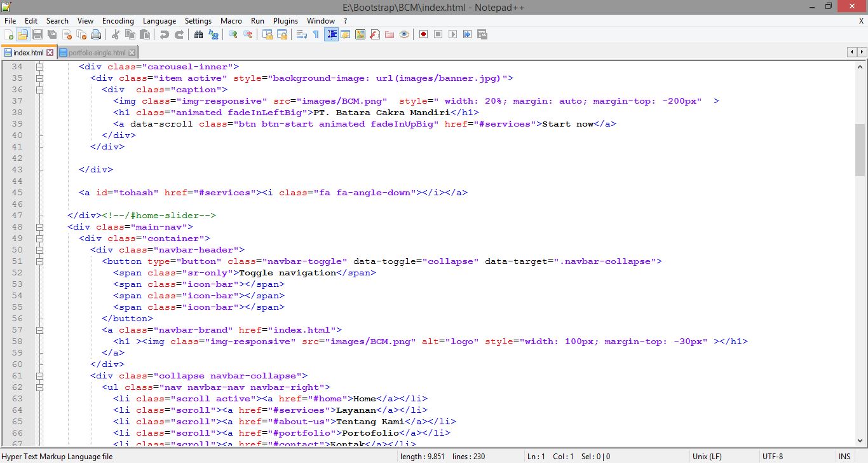Viewport: 868px width, 463px height.
Task: Cut selection with the scissors icon
Action: (116, 34)
